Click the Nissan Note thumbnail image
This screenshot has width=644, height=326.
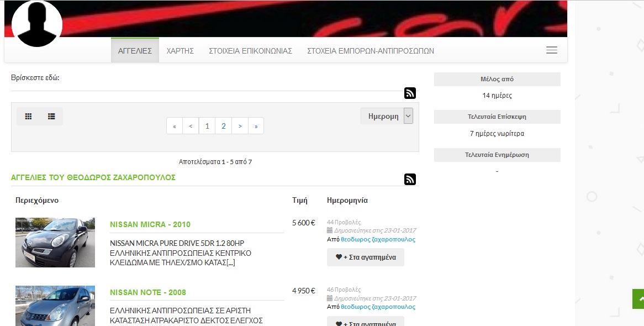coord(55,306)
